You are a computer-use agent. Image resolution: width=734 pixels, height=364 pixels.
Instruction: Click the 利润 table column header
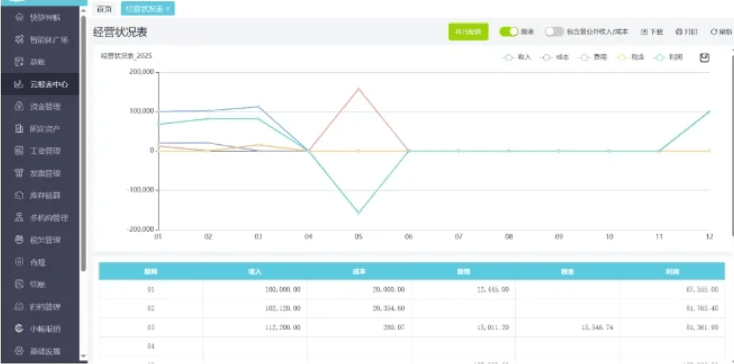[x=672, y=271]
